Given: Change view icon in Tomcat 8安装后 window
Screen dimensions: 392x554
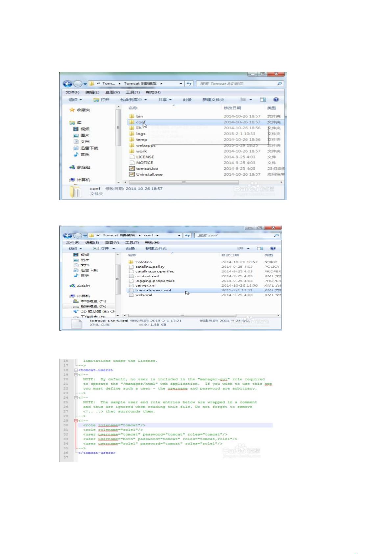Looking at the screenshot, I should click(243, 100).
